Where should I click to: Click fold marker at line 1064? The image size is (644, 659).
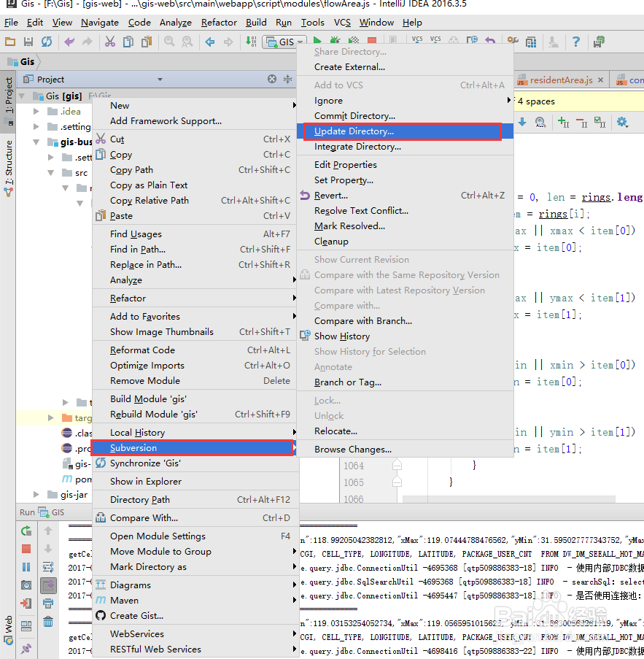point(397,466)
